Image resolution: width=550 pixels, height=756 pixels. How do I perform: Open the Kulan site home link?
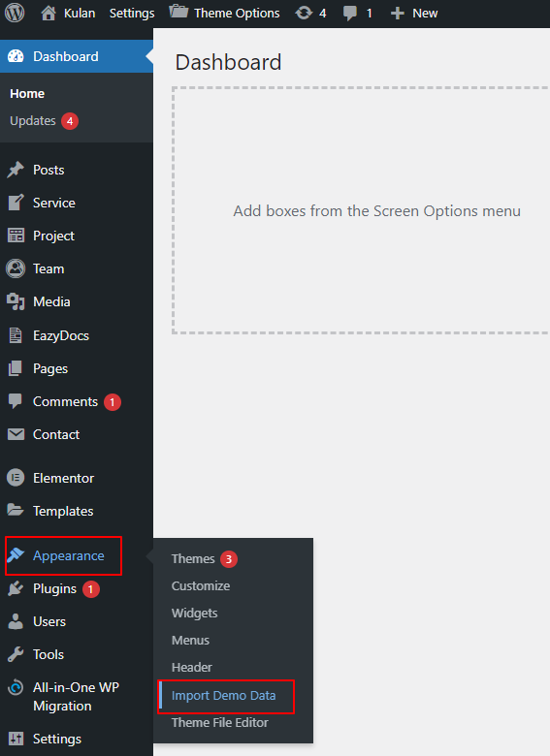[68, 13]
